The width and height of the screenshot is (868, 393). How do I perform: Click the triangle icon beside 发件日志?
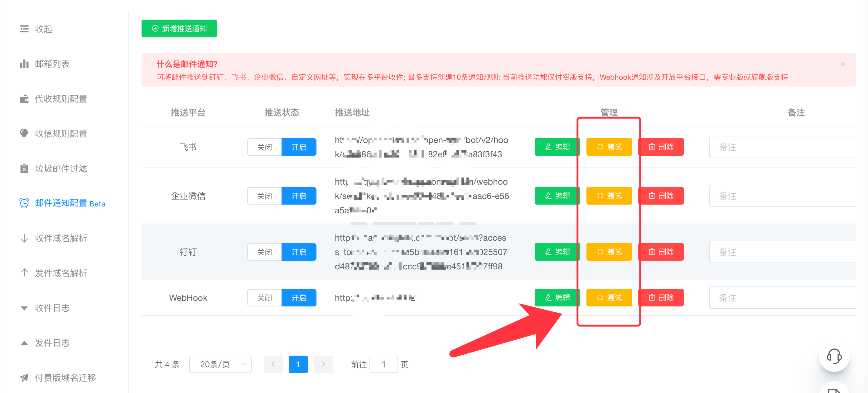point(24,343)
